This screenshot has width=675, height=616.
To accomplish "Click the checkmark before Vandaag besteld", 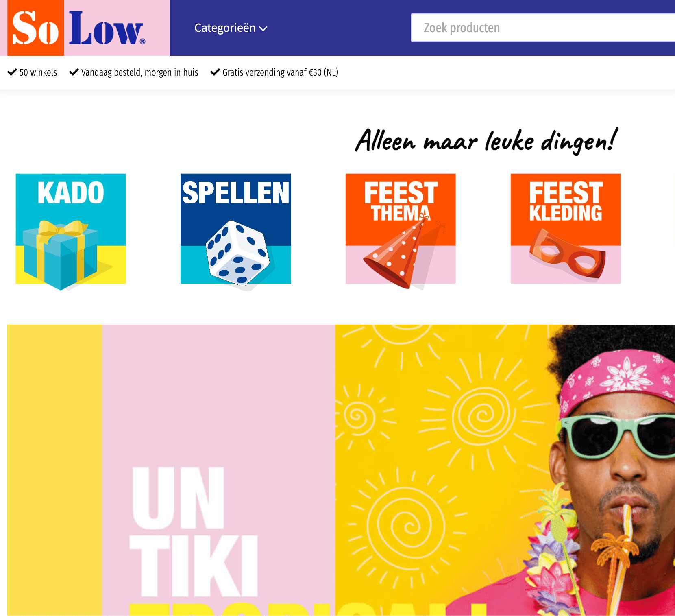I will coord(74,72).
